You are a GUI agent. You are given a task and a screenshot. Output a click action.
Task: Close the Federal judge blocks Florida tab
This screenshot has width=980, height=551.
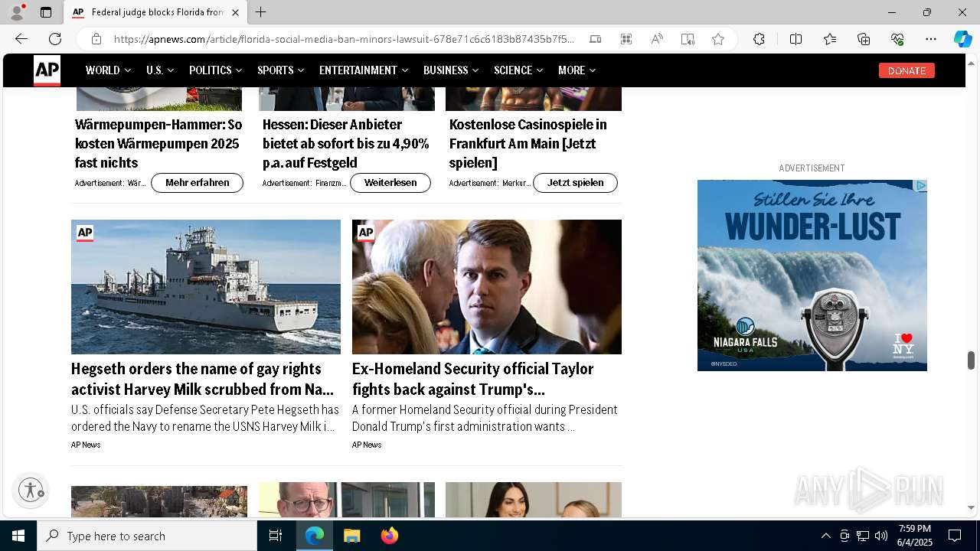[235, 12]
